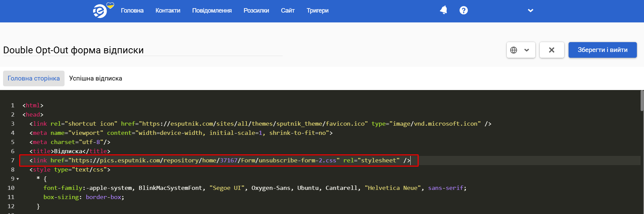Edit the form title Double Opt-Out field
Viewport: 644px width, 214px height.
pos(143,50)
